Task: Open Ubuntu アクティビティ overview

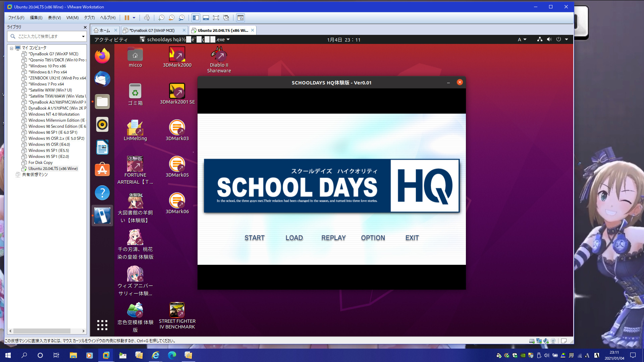Action: point(111,40)
